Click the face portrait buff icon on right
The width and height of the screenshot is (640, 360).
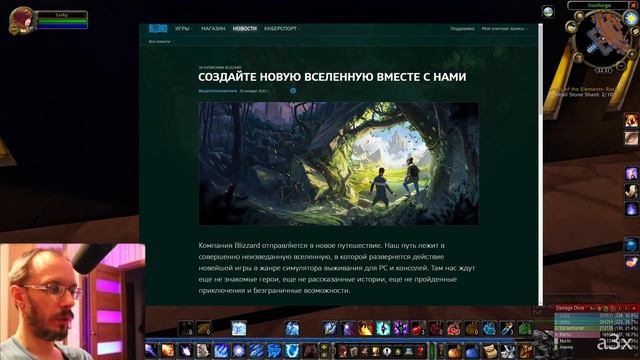631,138
